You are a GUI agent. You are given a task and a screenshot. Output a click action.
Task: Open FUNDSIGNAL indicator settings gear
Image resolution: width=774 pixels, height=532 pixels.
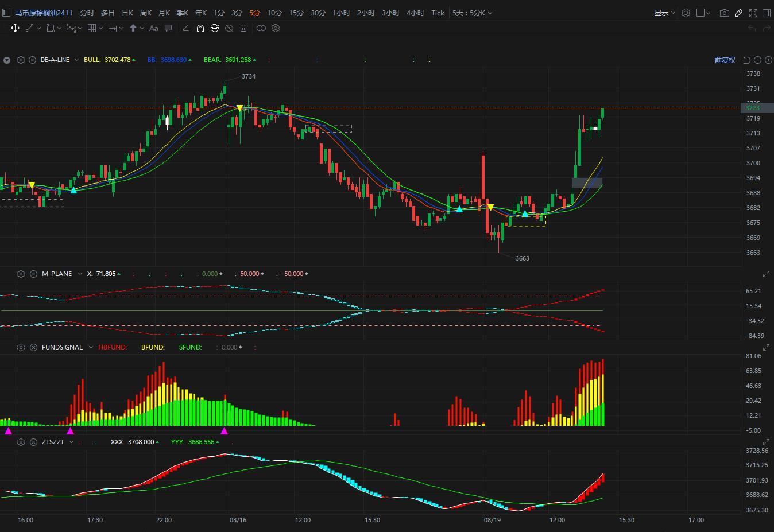click(x=21, y=347)
